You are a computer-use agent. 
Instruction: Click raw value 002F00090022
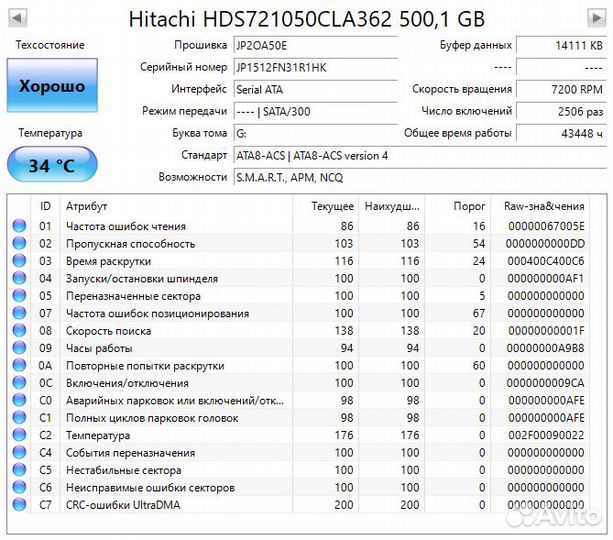546,435
